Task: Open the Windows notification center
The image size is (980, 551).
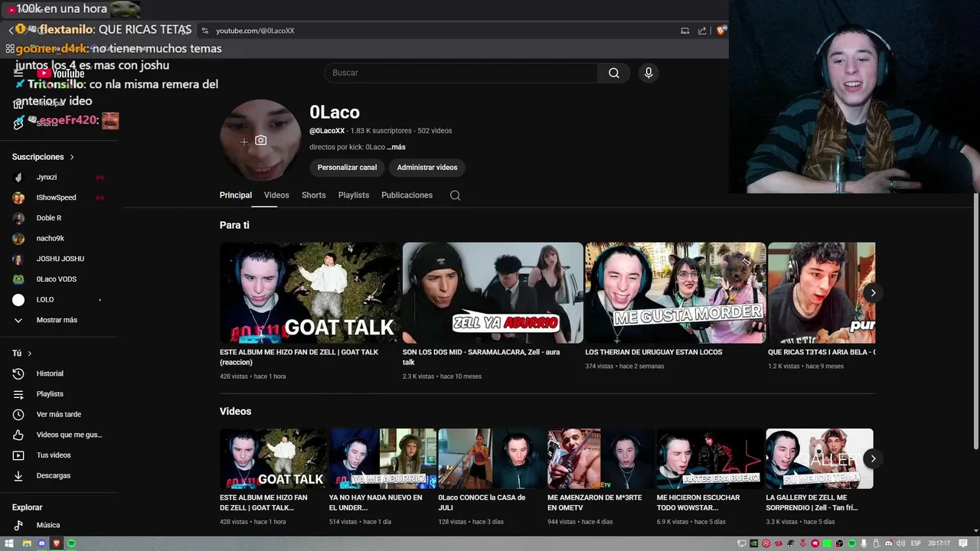Action: click(x=965, y=543)
